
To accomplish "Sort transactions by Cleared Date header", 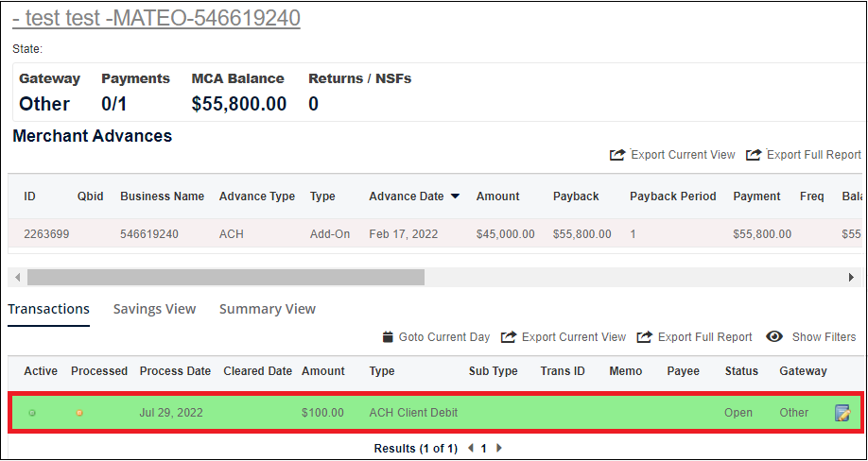I will coord(257,371).
